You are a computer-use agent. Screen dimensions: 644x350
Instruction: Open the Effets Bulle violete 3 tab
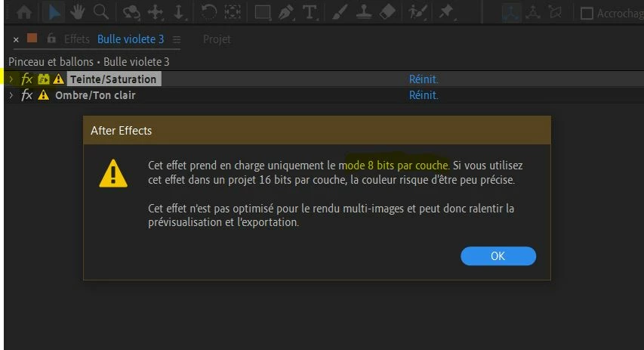pos(130,39)
